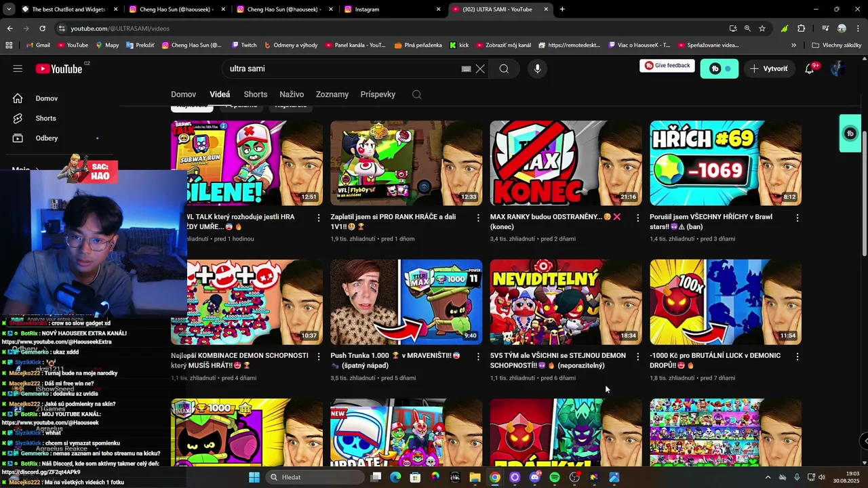
Task: Open the Chrome profile avatar
Action: click(842, 28)
